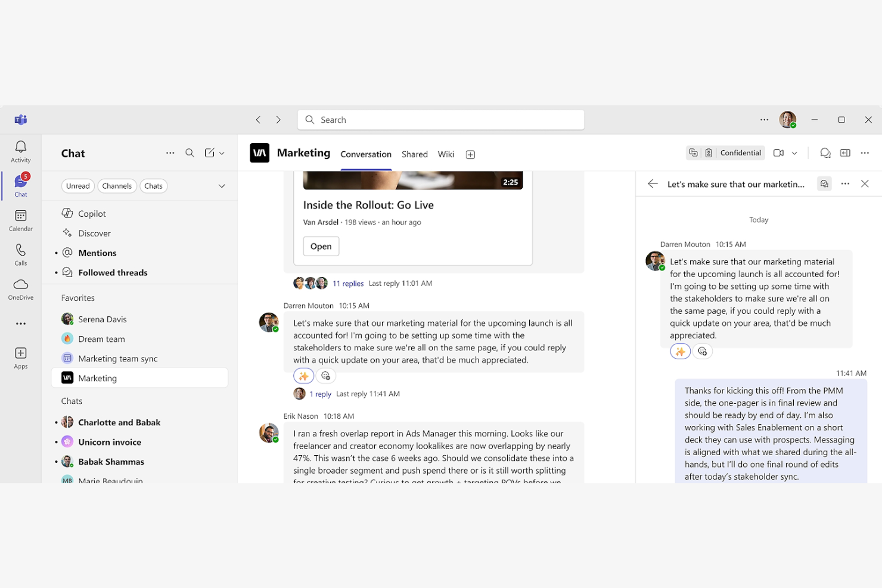Viewport: 882px width, 588px height.
Task: Open the Apps panel
Action: [20, 356]
